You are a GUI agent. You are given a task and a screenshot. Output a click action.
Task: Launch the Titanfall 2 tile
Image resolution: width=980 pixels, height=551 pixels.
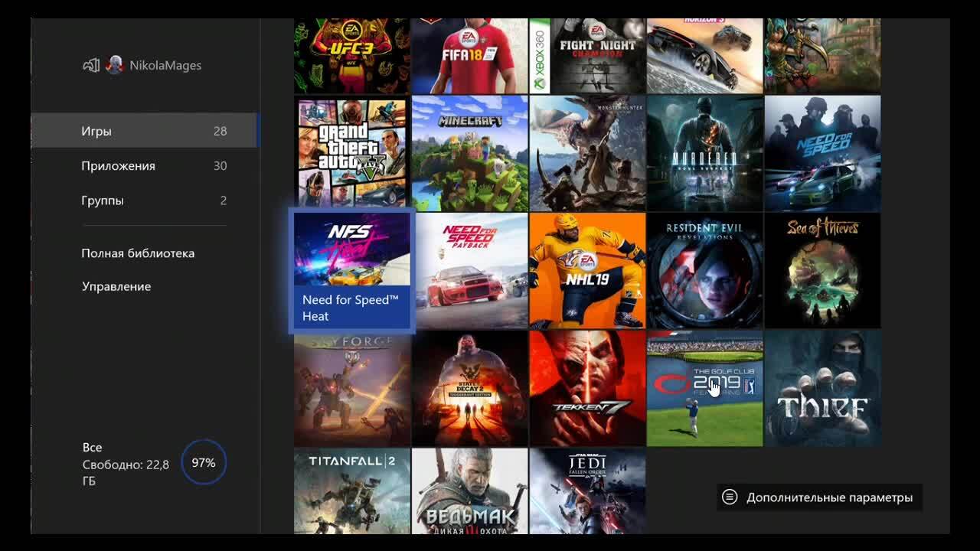click(x=352, y=491)
